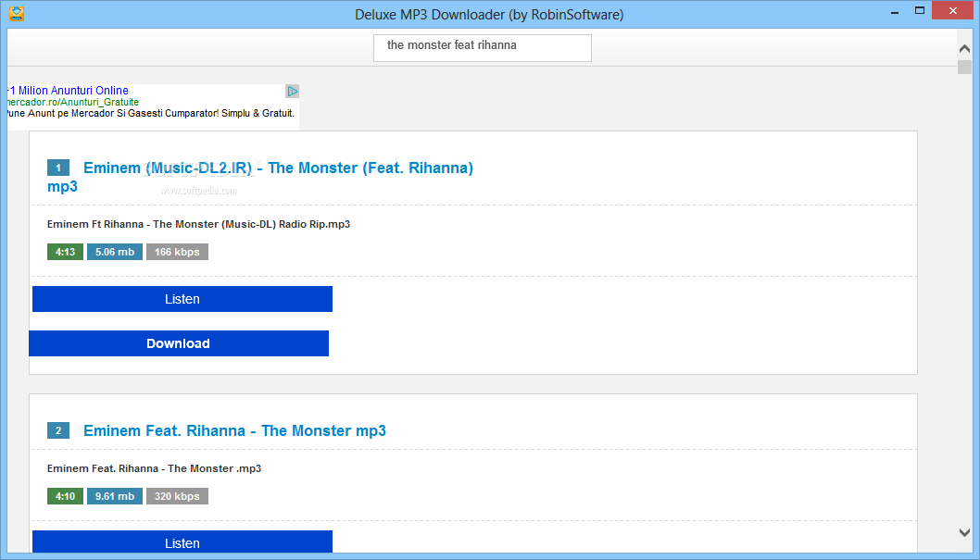Click the 5.06 mb file size tag
This screenshot has height=560, width=980.
click(114, 252)
